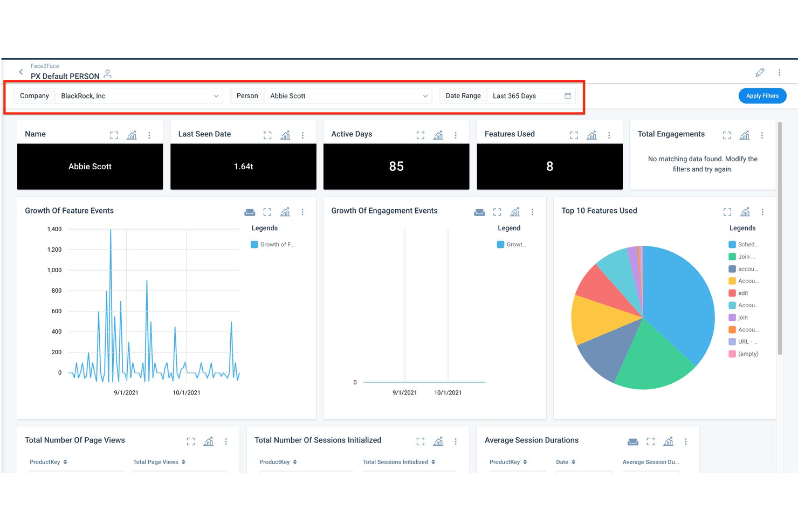
Task: Click the vertical scrollbar on the dashboard
Action: point(780,239)
